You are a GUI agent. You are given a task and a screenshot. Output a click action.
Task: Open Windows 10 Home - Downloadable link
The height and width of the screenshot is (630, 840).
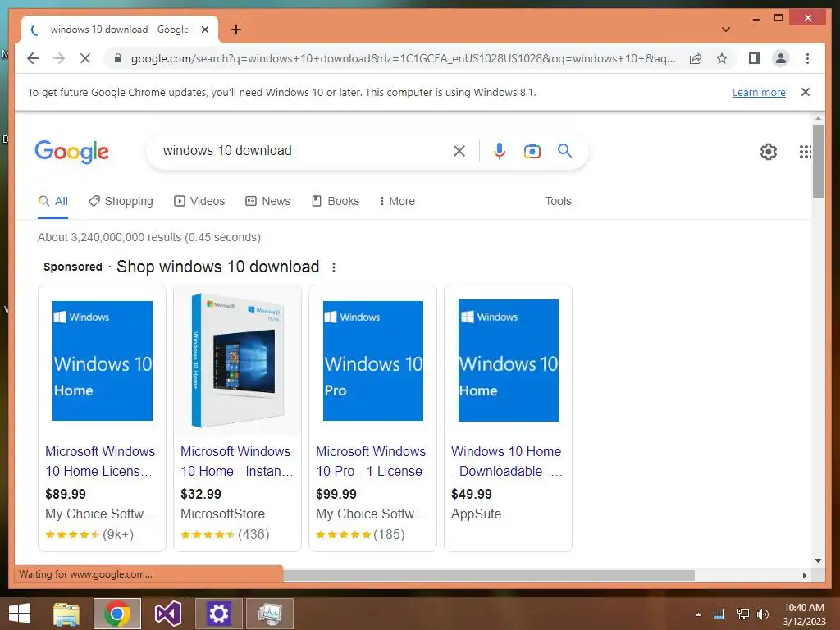tap(507, 461)
